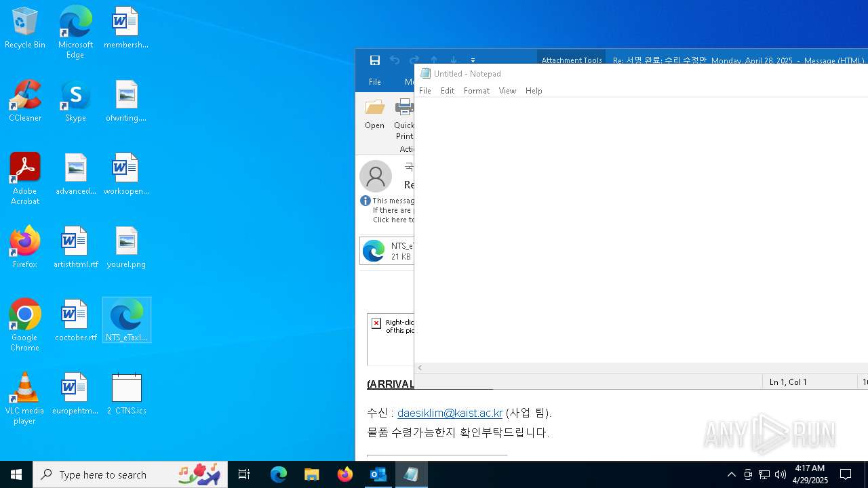The image size is (868, 488).
Task: Click the Attachment Tools contextual tab
Action: tap(572, 60)
